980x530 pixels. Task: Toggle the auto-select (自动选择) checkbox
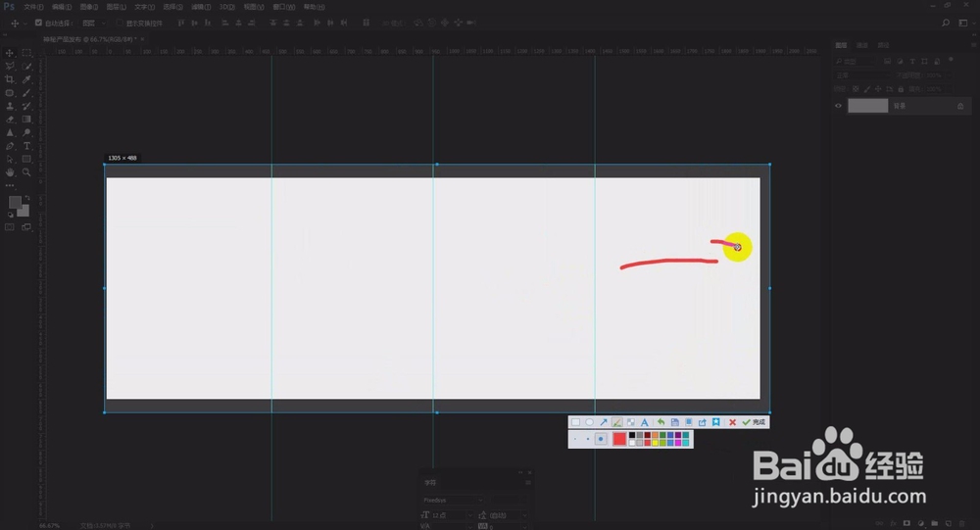point(38,23)
